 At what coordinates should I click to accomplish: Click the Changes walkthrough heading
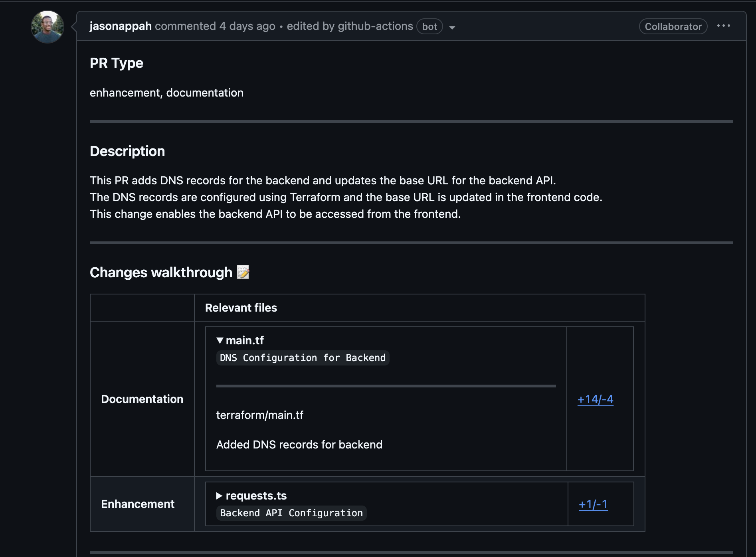pos(161,273)
